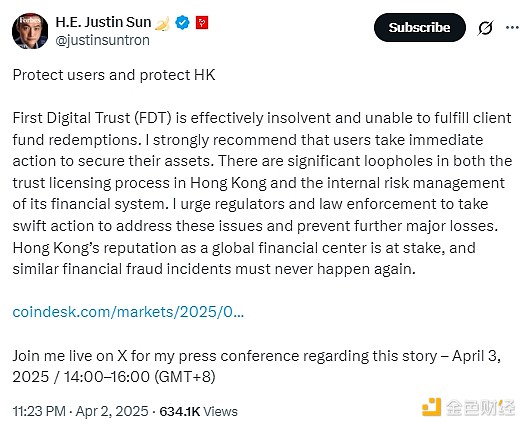526x427 pixels.
Task: Click the Apr 2, 2025 post date
Action: coord(112,411)
